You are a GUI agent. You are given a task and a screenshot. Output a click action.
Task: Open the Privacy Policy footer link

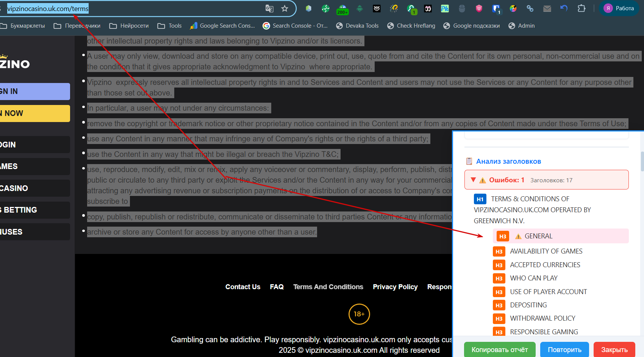[x=395, y=287]
